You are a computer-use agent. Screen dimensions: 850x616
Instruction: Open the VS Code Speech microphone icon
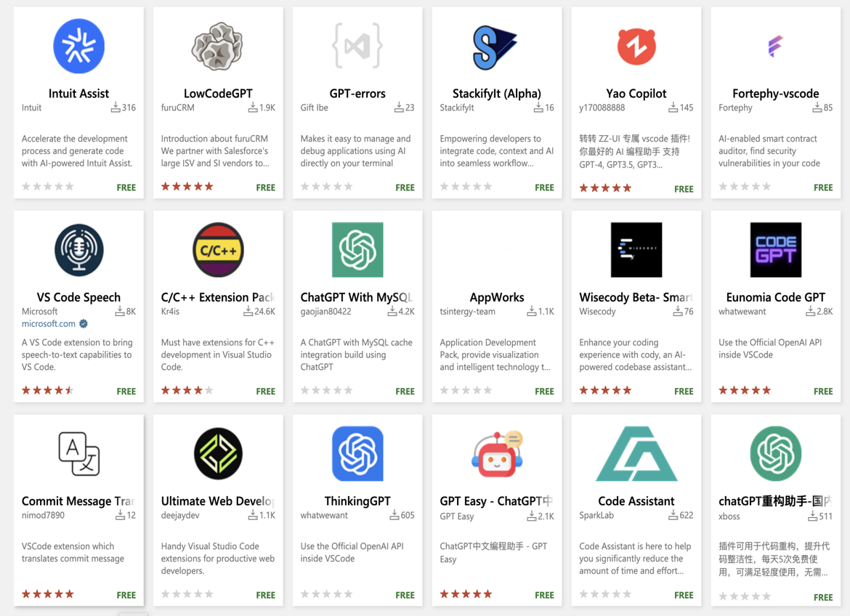(x=78, y=250)
